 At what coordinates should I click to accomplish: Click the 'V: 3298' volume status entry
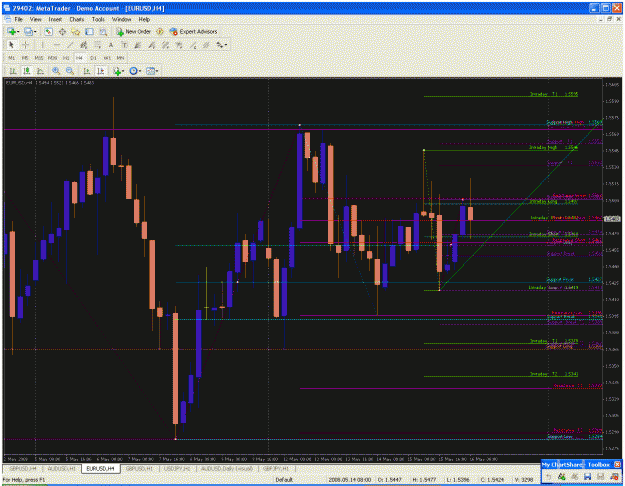[523, 480]
